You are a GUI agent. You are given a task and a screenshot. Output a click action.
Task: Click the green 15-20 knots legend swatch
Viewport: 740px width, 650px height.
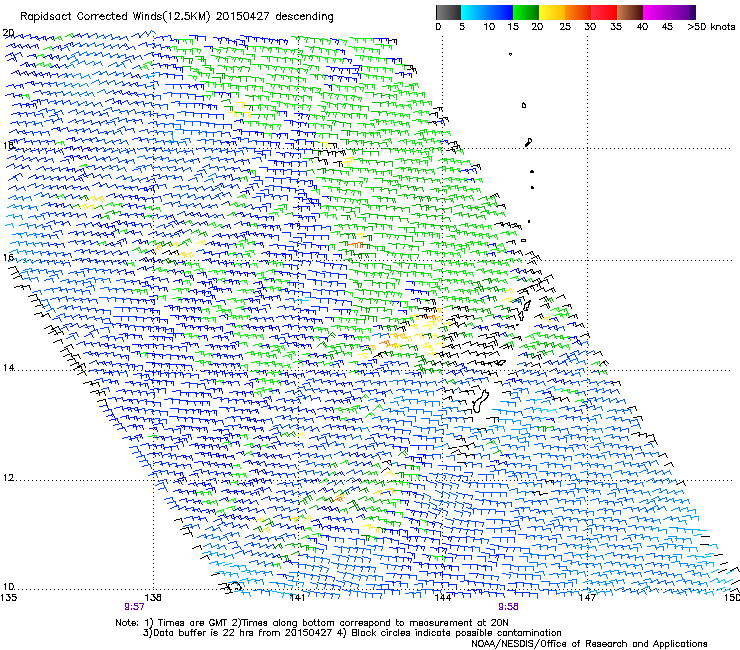pyautogui.click(x=526, y=12)
